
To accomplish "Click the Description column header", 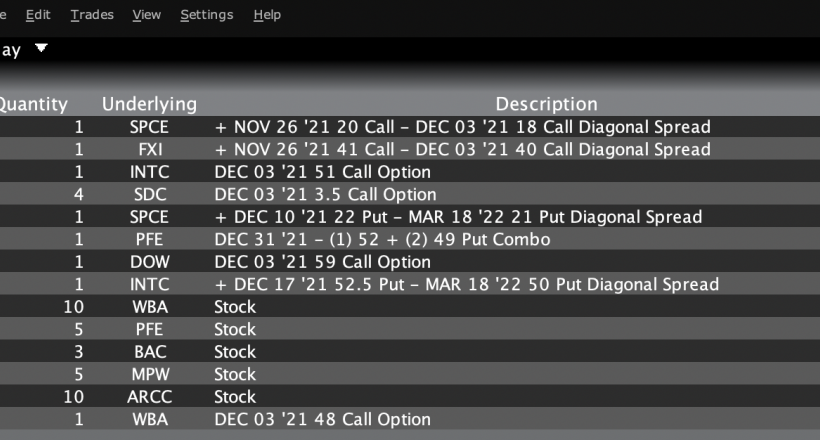I will [x=546, y=104].
